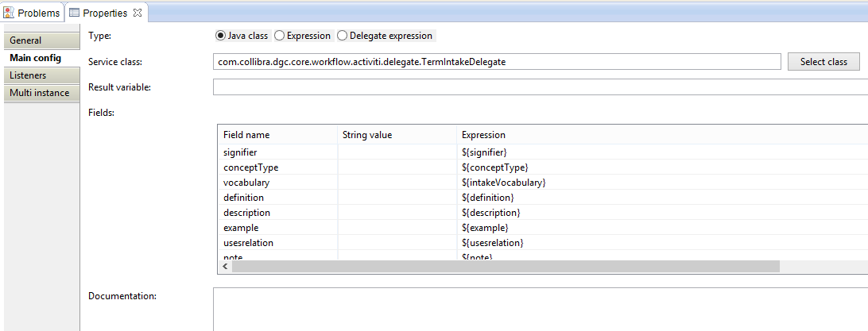
Task: Click into the Result variable field
Action: click(x=541, y=87)
